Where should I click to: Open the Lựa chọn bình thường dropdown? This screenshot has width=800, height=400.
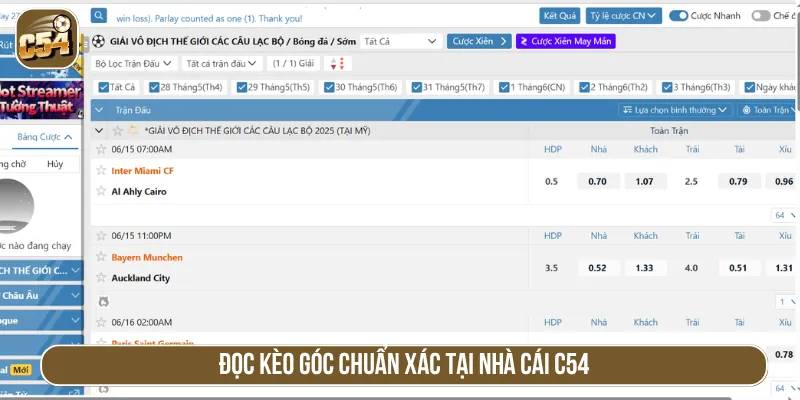click(x=676, y=110)
